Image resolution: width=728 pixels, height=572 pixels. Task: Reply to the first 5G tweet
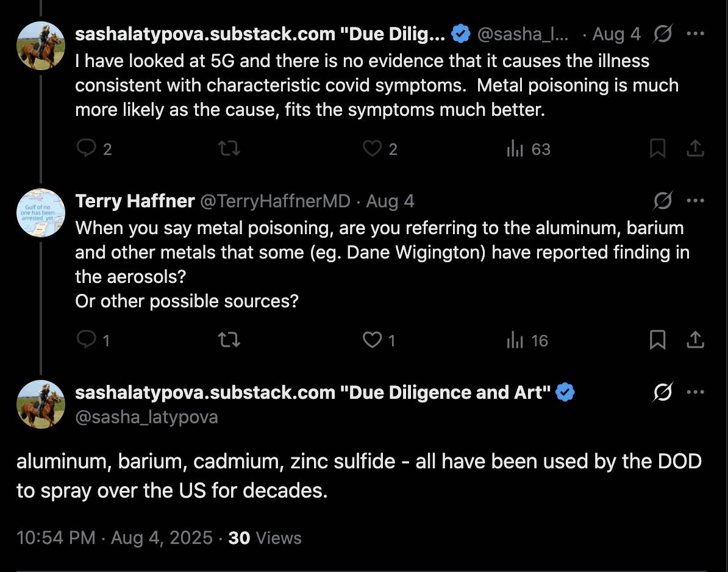click(87, 149)
